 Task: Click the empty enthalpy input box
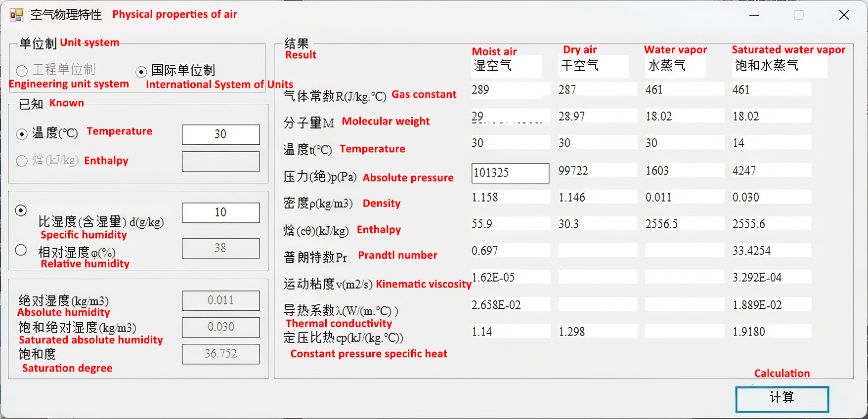pos(220,162)
